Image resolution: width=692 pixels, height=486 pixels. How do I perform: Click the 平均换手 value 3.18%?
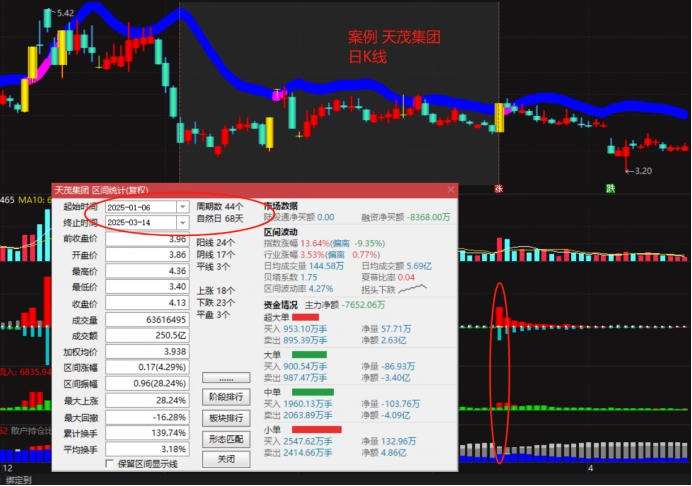coord(147,449)
